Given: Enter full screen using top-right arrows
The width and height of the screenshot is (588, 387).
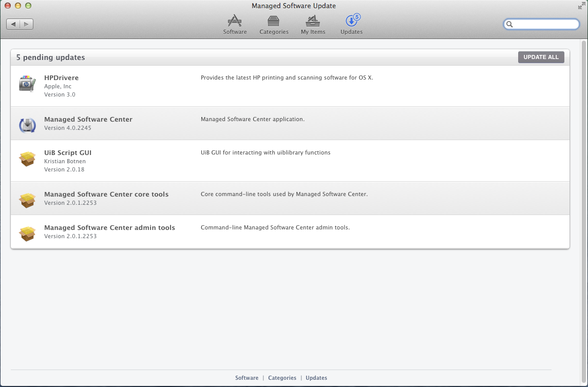Looking at the screenshot, I should [x=581, y=6].
